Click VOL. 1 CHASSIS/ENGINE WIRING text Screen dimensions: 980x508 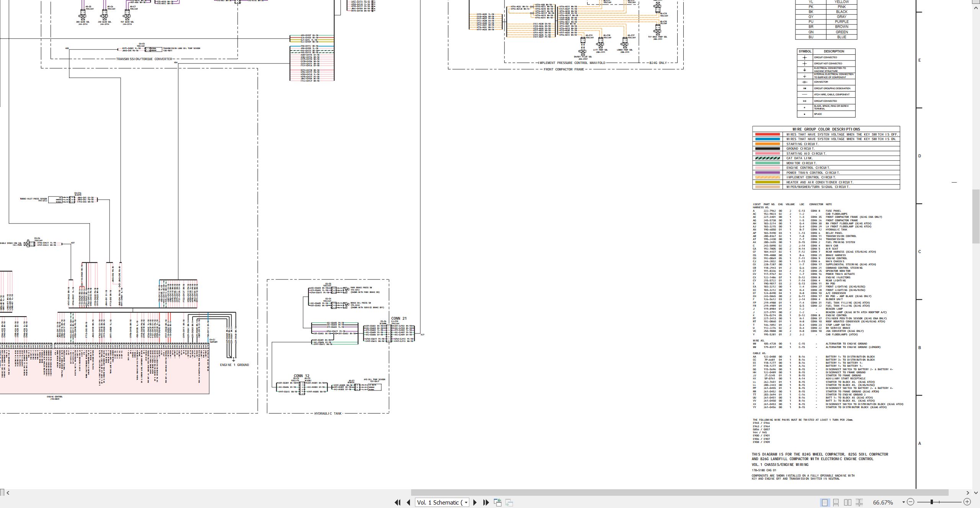780,464
